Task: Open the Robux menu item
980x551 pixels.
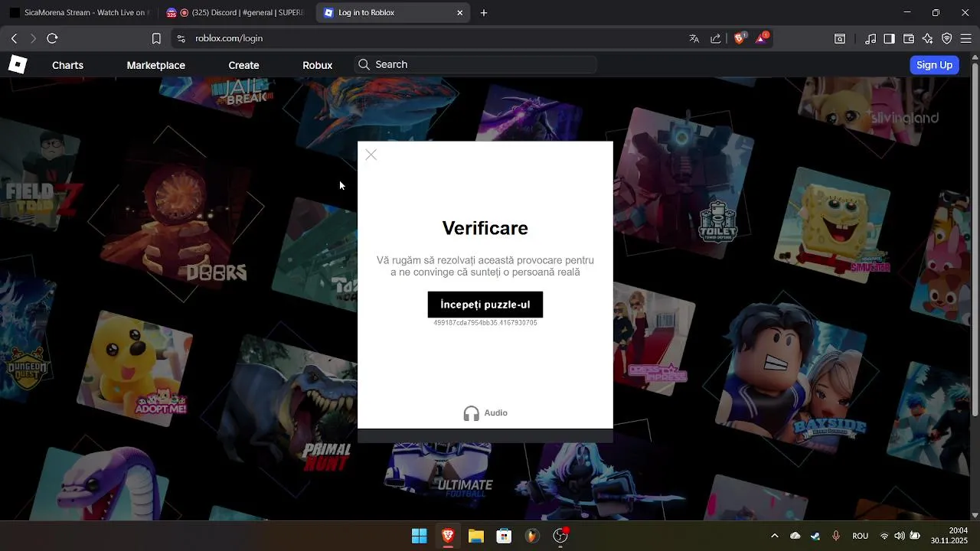Action: click(x=317, y=65)
